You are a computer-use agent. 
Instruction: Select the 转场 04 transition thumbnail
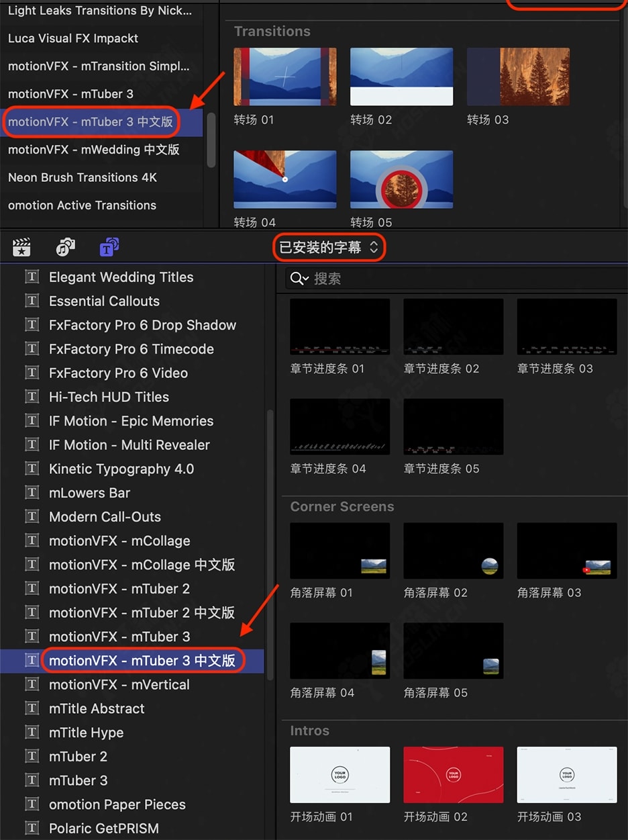285,179
